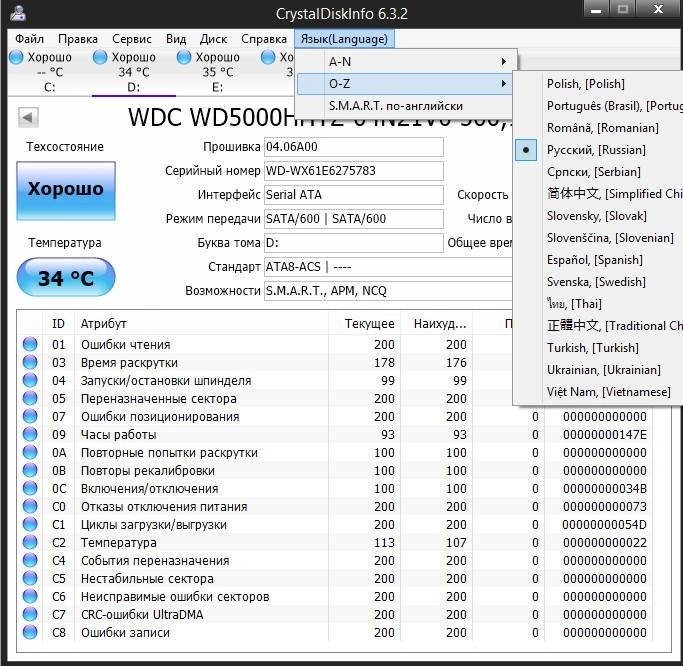Screen dimensions: 683x666
Task: Click status orb in row 0A Повторные попытки раскрутки
Action: click(30, 452)
